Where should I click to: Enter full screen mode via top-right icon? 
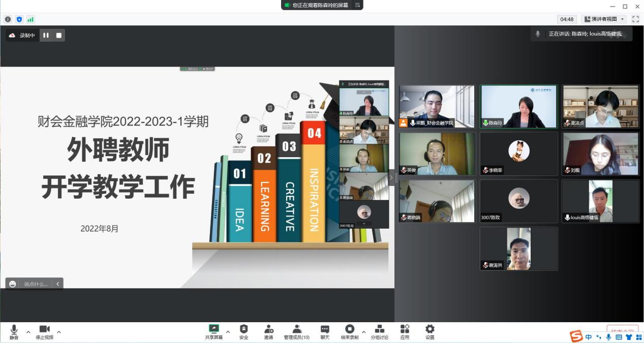(635, 19)
